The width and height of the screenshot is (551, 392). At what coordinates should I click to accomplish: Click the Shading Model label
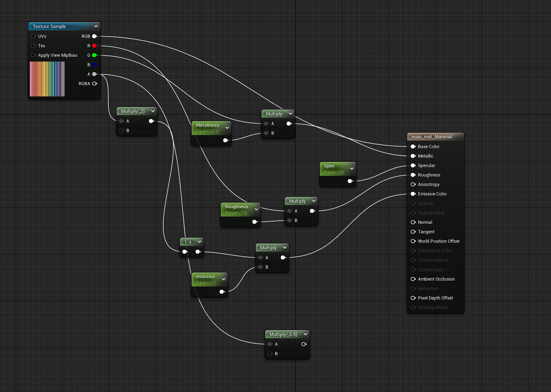click(x=433, y=308)
